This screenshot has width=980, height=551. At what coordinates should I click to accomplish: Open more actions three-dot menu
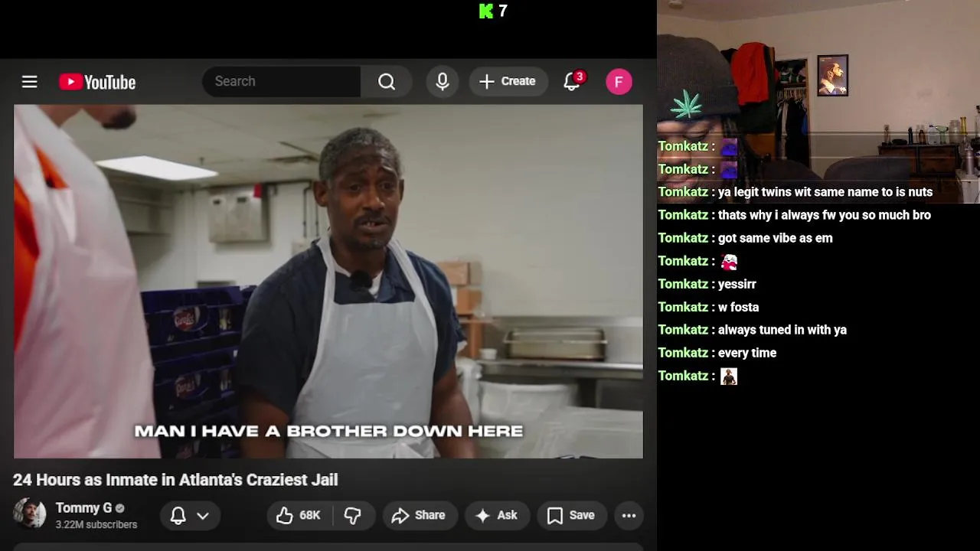click(x=629, y=516)
